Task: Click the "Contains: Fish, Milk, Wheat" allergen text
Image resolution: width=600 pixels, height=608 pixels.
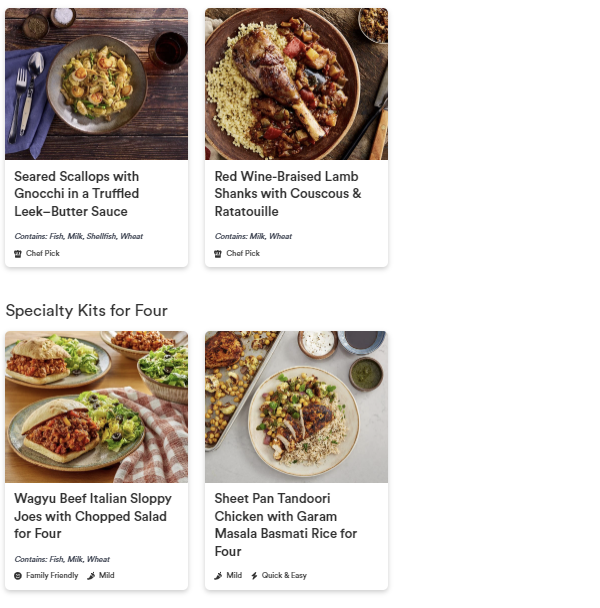Action: point(62,559)
